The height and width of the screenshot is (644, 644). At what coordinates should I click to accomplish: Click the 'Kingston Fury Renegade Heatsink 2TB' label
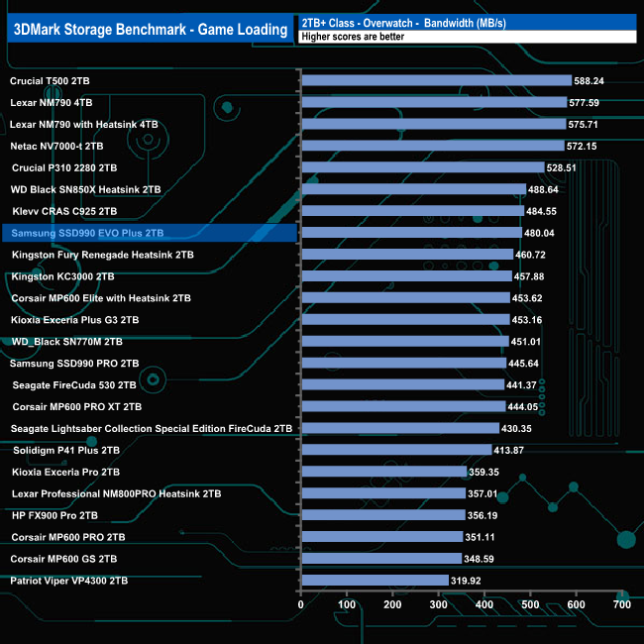(x=103, y=255)
